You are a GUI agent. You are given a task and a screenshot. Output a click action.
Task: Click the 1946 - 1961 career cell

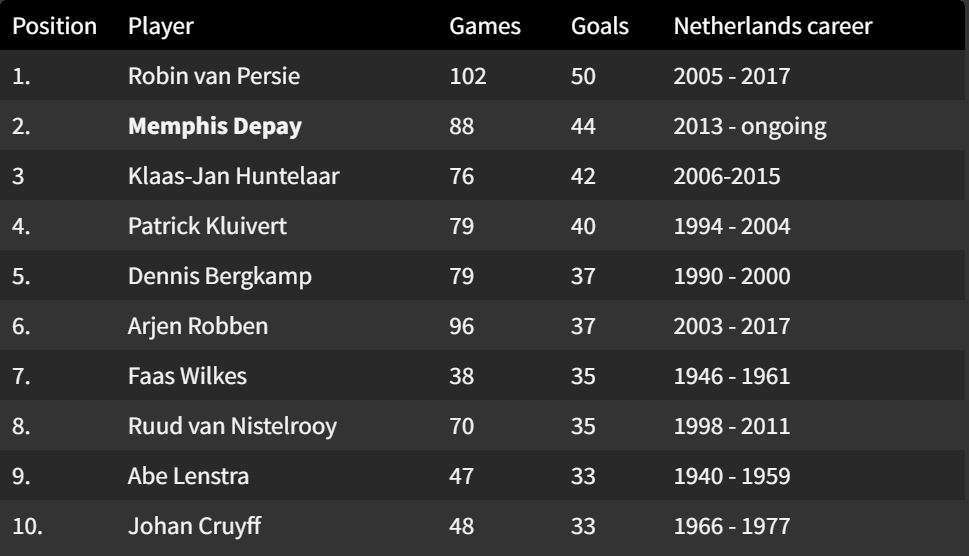(x=732, y=376)
